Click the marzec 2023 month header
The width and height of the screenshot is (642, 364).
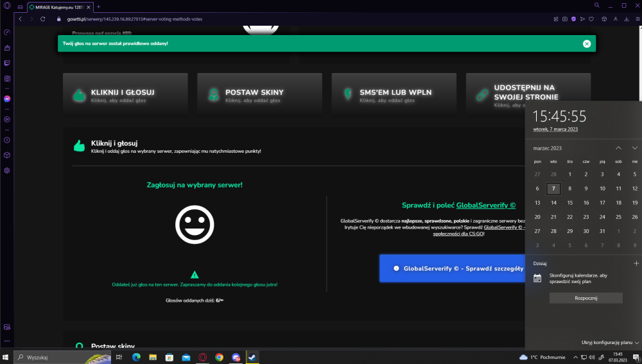[548, 148]
